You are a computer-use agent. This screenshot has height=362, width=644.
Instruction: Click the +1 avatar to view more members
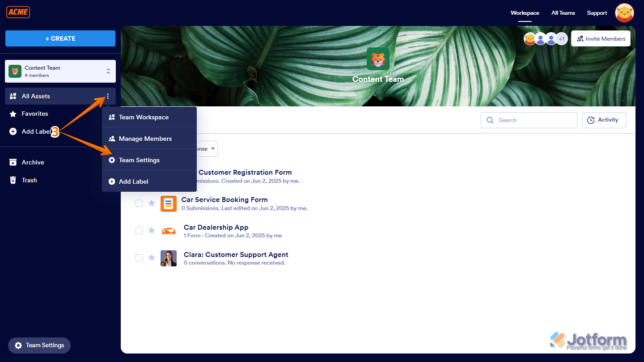562,38
